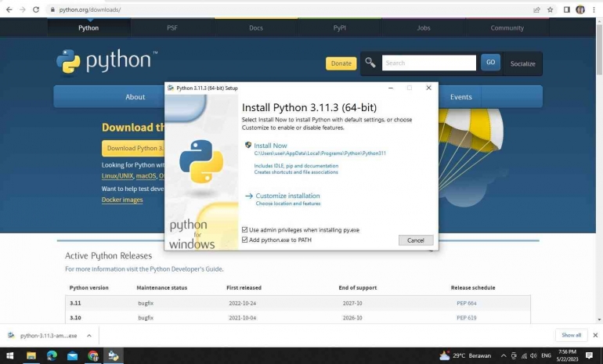Screen dimensions: 603x364
Task: Switch to Chrome in taskbar
Action: [x=92, y=355]
